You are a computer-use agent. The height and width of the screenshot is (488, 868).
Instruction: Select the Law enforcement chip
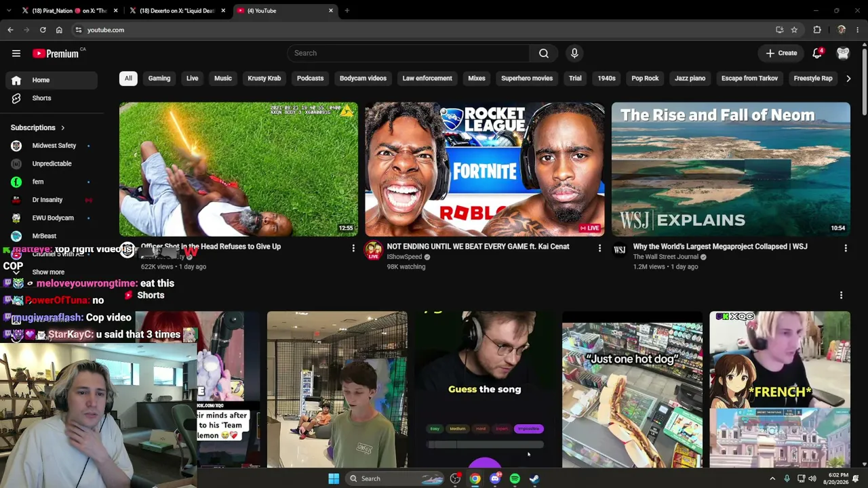[427, 79]
